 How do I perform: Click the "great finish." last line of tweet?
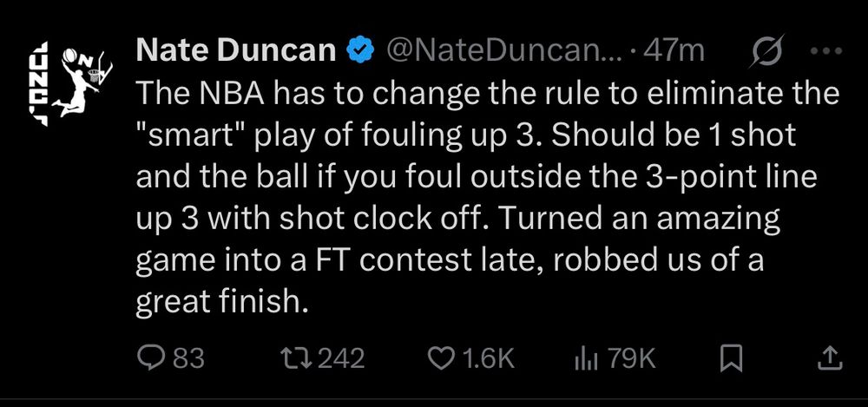click(x=222, y=303)
